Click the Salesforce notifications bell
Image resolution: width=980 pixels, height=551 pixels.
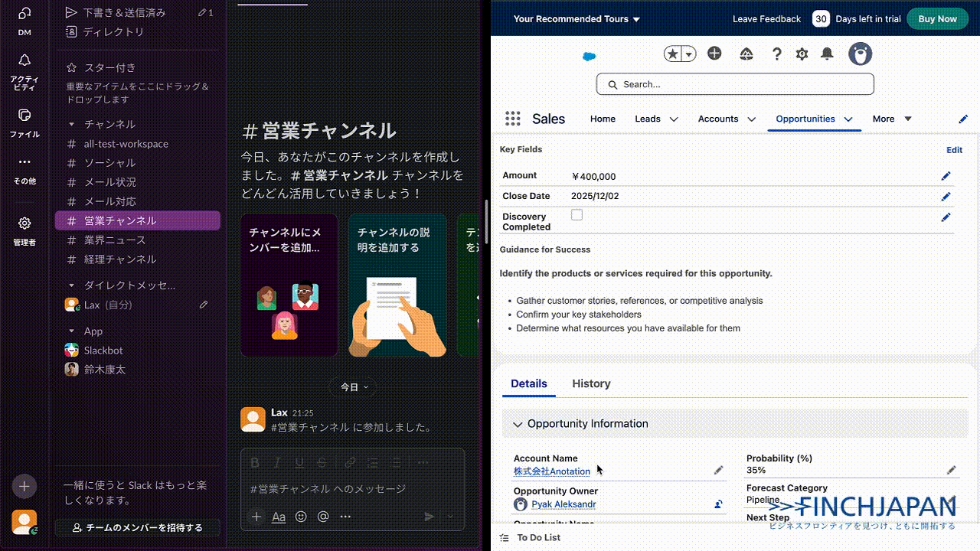[827, 54]
